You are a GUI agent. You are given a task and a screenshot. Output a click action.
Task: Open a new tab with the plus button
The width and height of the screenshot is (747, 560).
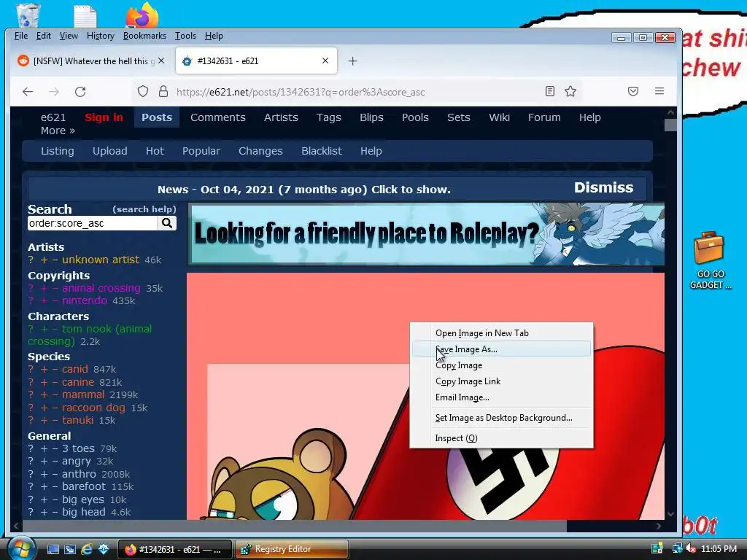tap(352, 61)
